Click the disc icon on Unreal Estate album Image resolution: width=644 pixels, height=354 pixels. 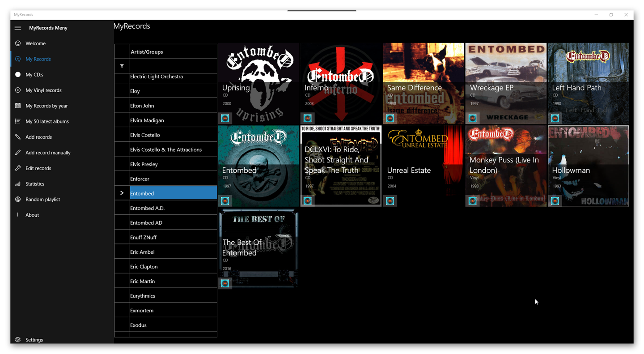click(390, 201)
